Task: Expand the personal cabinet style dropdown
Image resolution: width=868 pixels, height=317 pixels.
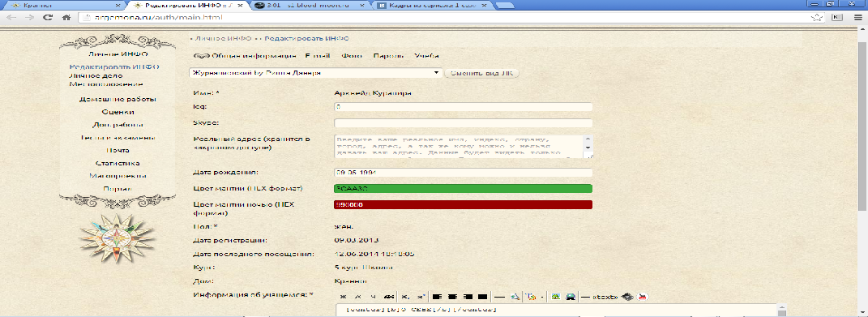Action: pyautogui.click(x=315, y=73)
